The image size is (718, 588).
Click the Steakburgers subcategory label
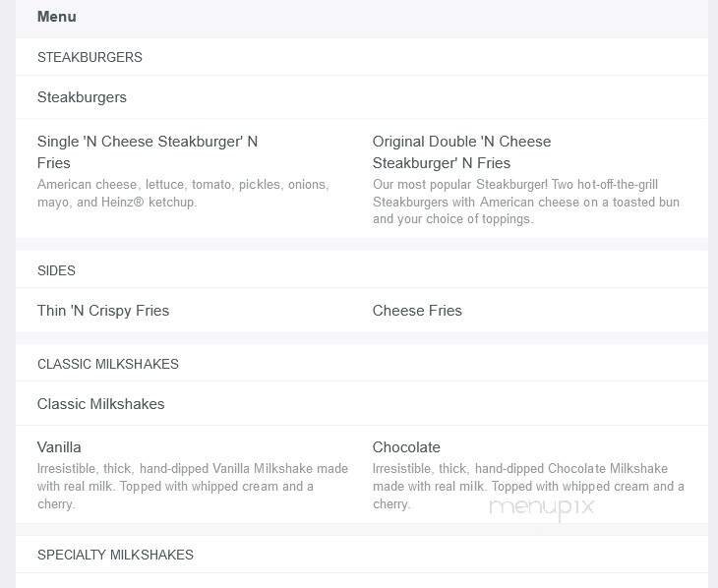(x=82, y=97)
